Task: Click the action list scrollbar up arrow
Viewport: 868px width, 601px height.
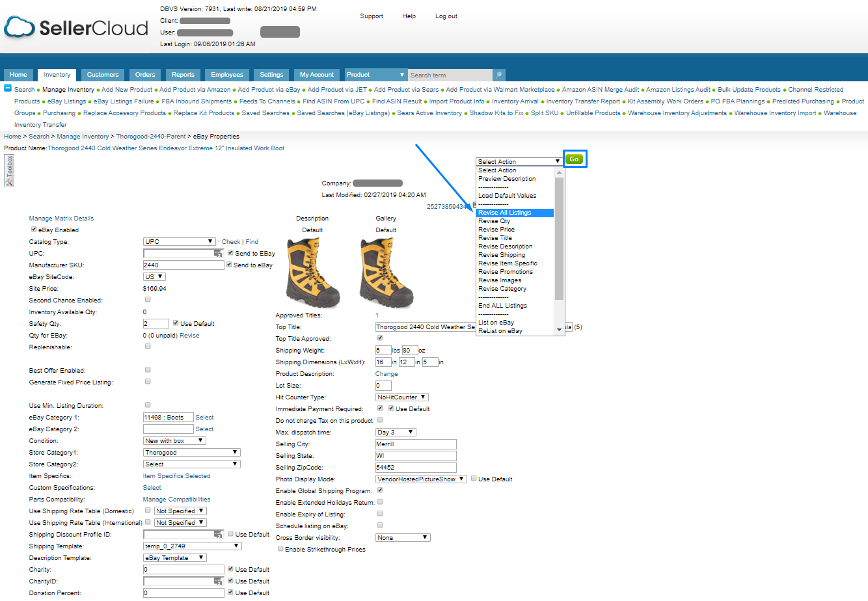Action: (x=559, y=171)
